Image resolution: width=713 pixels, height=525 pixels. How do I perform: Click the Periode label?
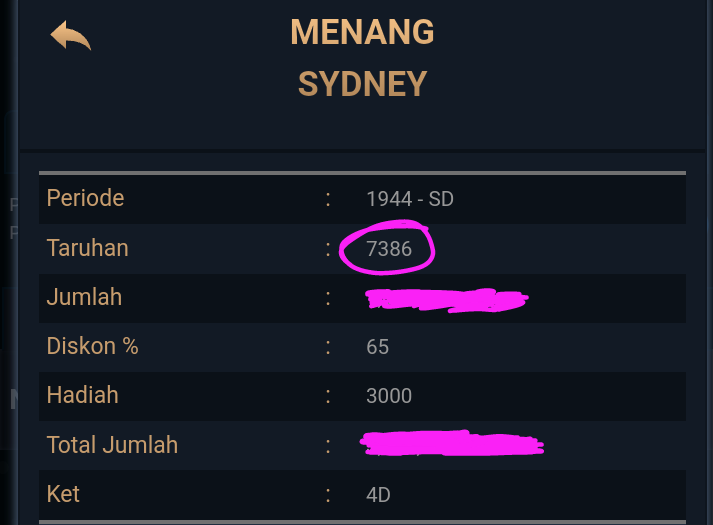click(85, 198)
